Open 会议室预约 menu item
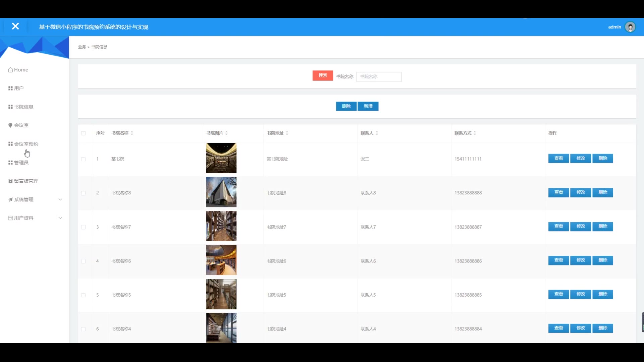Viewport: 644px width, 362px height. point(26,144)
